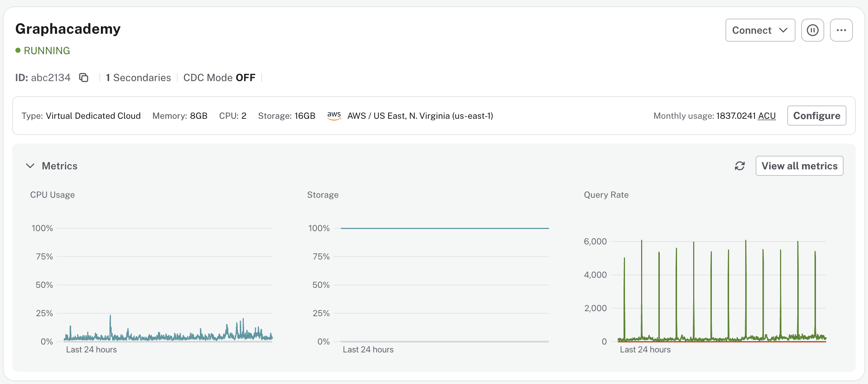868x384 pixels.
Task: Click the green RUNNING status dot
Action: pos(18,51)
